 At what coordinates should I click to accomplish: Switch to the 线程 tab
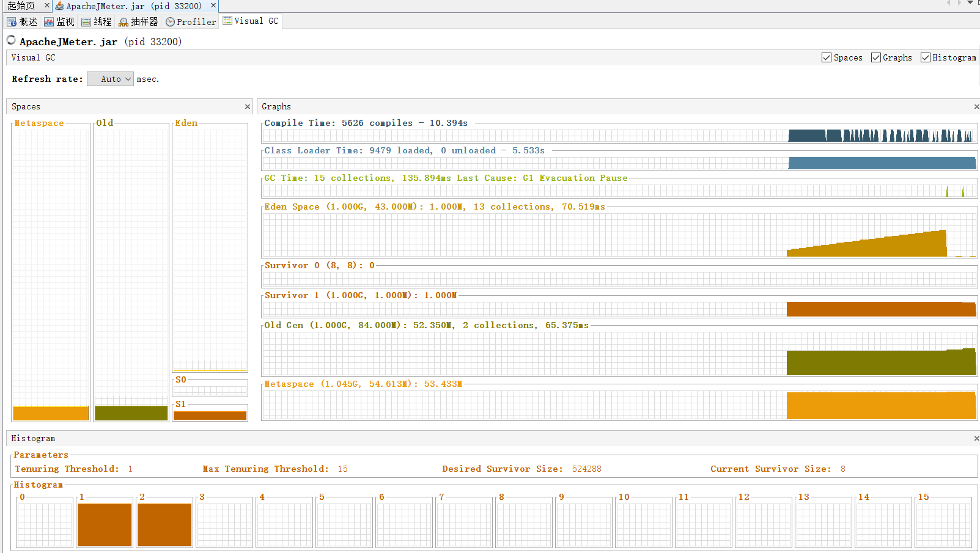96,21
